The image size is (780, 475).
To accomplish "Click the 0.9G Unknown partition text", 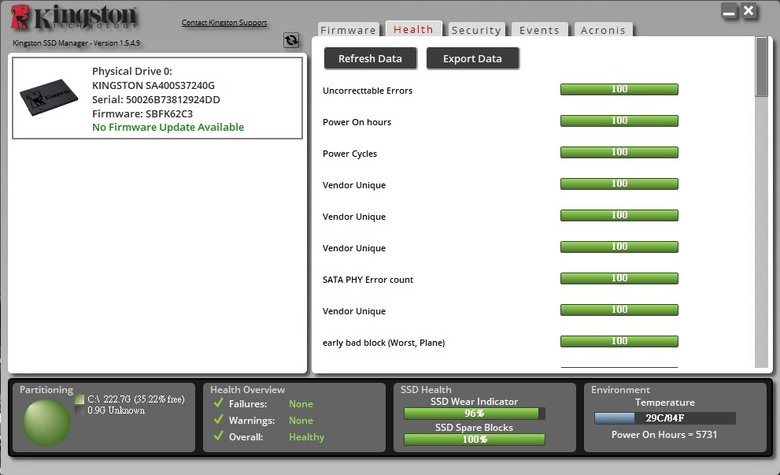I will tap(116, 411).
